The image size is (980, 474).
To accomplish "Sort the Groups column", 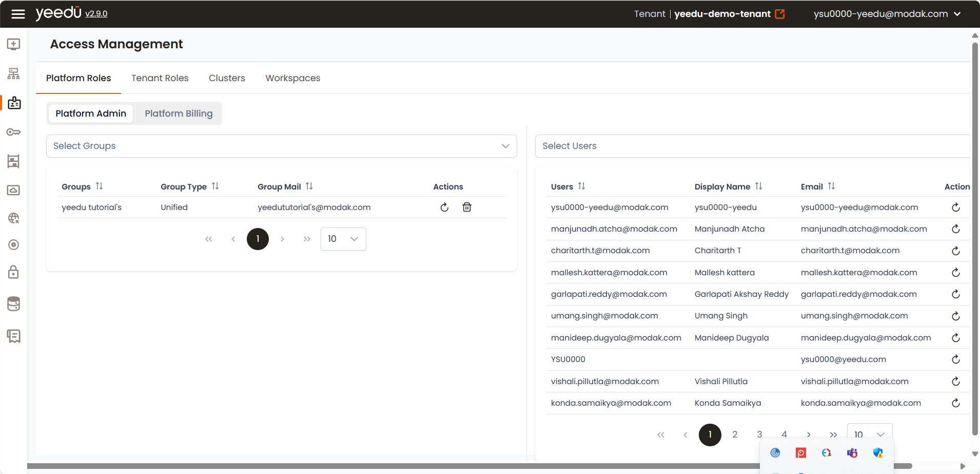I will pos(100,186).
